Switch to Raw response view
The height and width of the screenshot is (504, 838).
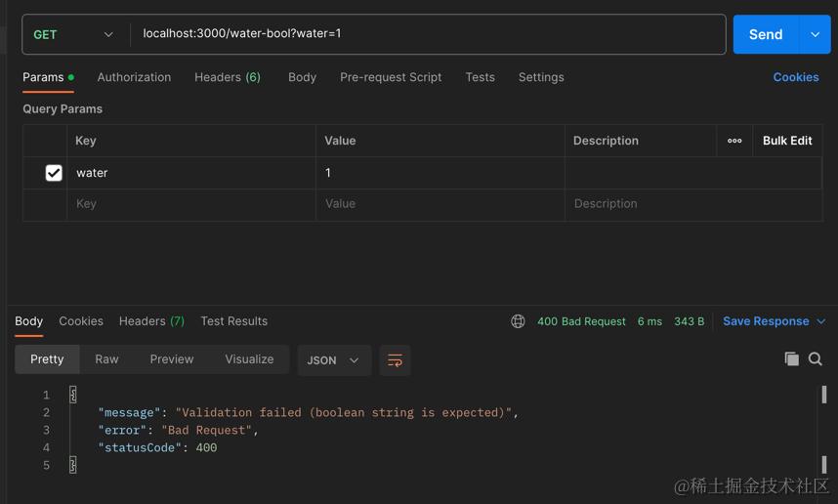coord(106,359)
